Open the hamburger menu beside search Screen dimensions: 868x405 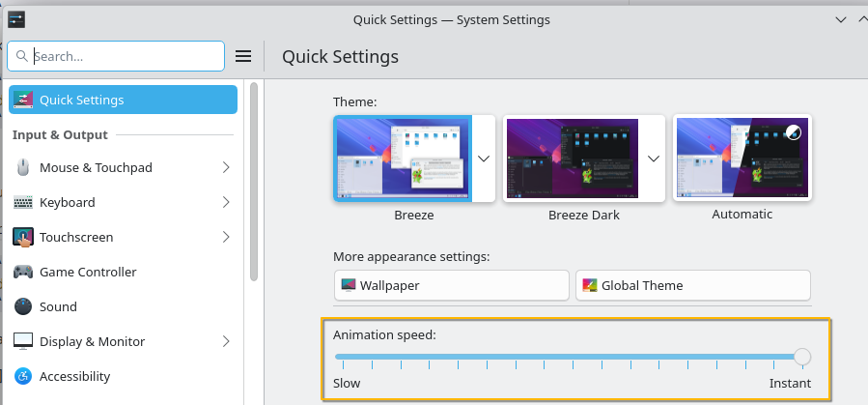point(244,56)
